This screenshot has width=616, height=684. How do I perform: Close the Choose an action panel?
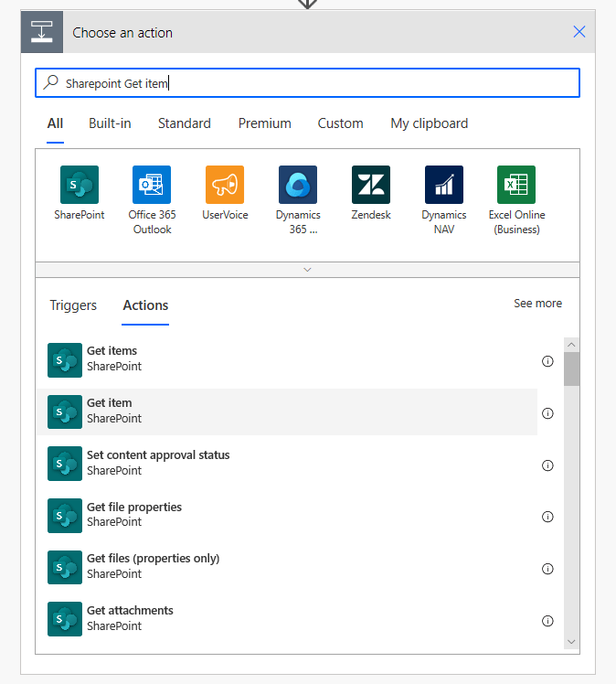click(x=579, y=31)
